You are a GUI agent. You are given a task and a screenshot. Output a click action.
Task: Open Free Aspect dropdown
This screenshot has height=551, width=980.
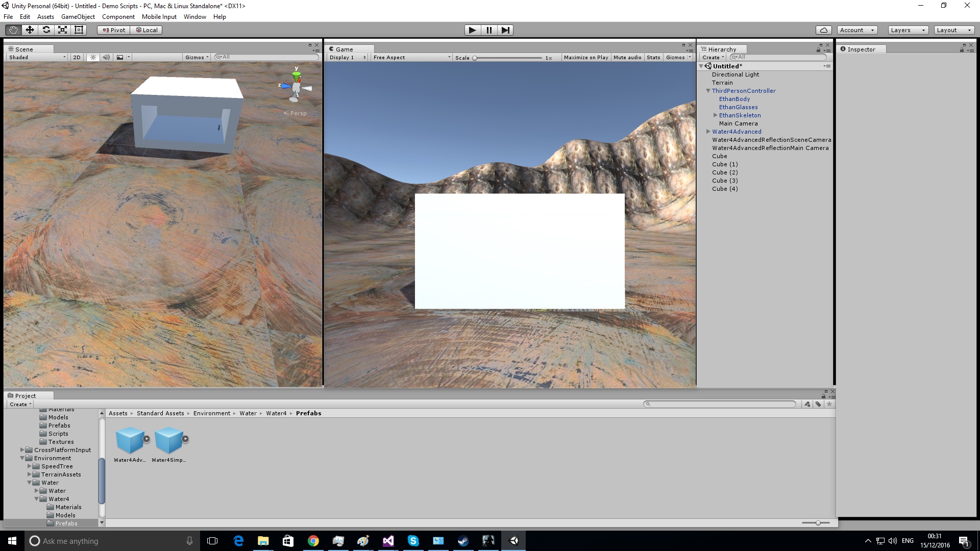click(412, 57)
